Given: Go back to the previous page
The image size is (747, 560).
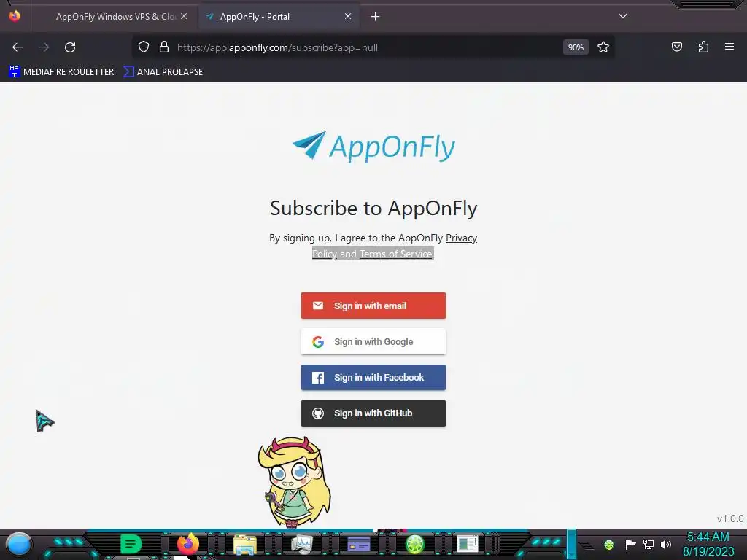Looking at the screenshot, I should click(x=18, y=47).
